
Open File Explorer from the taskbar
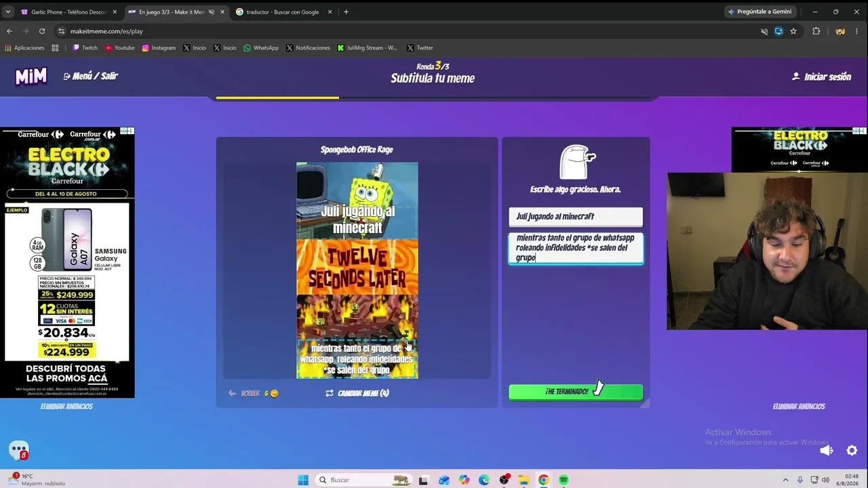click(x=524, y=480)
